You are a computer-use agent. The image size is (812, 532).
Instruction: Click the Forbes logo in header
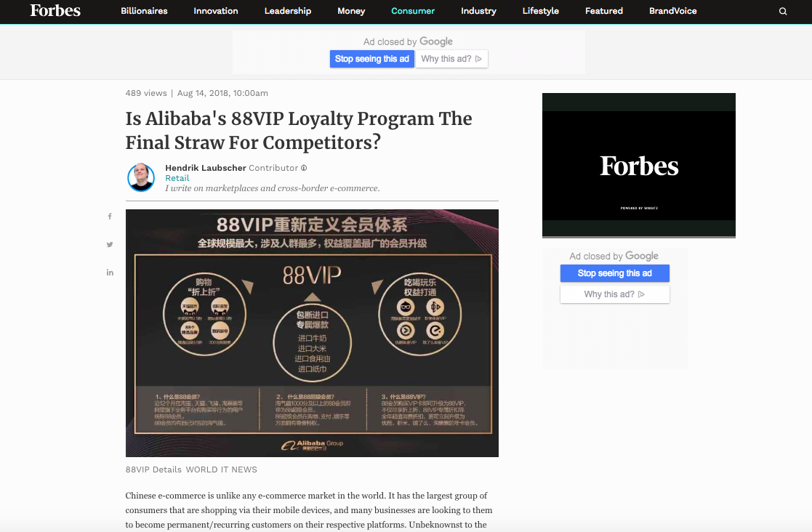(x=55, y=10)
